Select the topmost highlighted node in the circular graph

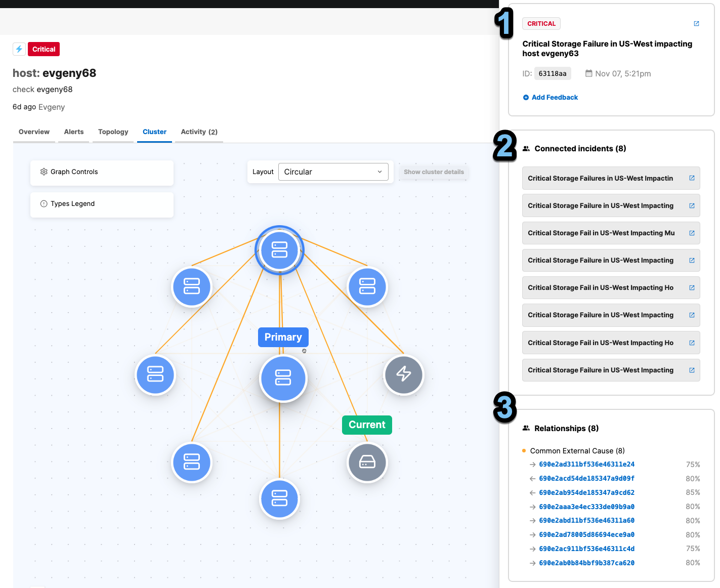pyautogui.click(x=279, y=250)
